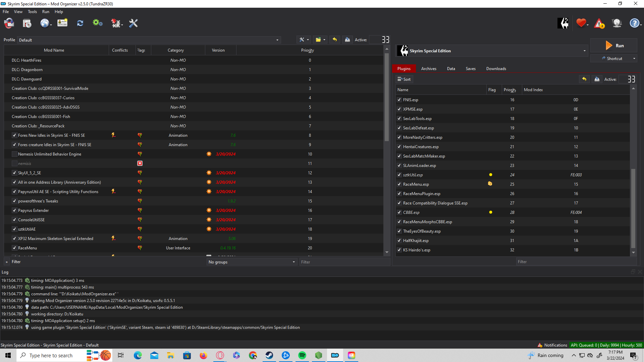Open the Tools puzzle piece icon

pos(116,23)
